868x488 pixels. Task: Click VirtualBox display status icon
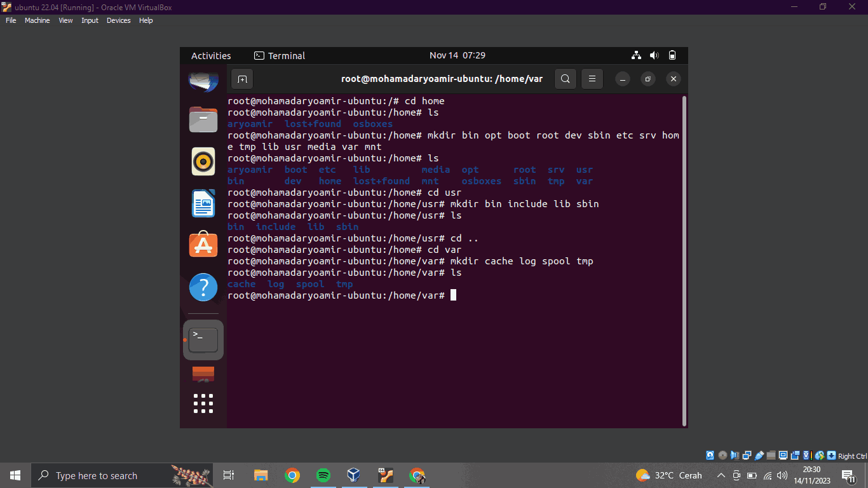(783, 456)
